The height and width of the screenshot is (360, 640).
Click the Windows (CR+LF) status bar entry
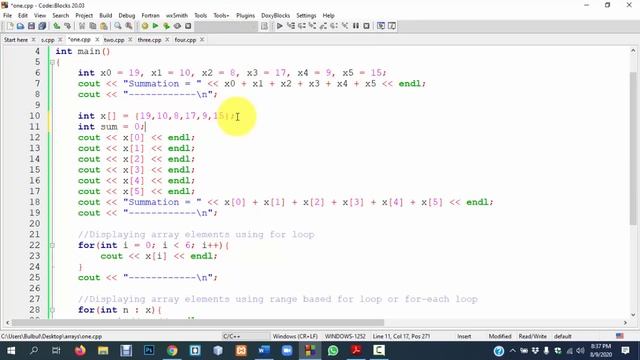click(x=295, y=336)
